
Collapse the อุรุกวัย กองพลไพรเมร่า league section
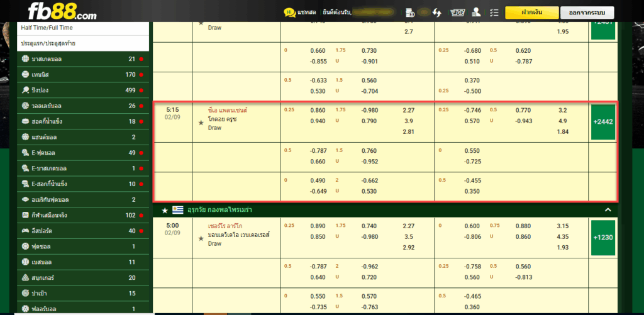608,210
